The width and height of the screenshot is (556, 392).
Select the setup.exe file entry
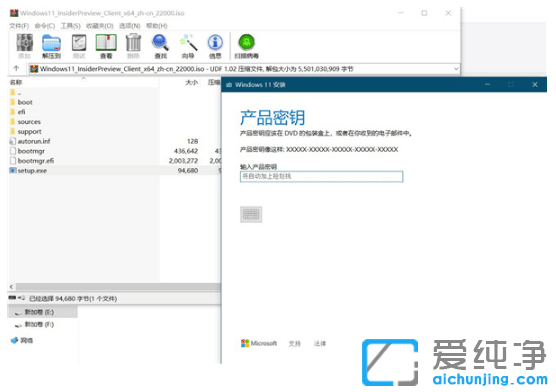click(x=114, y=171)
